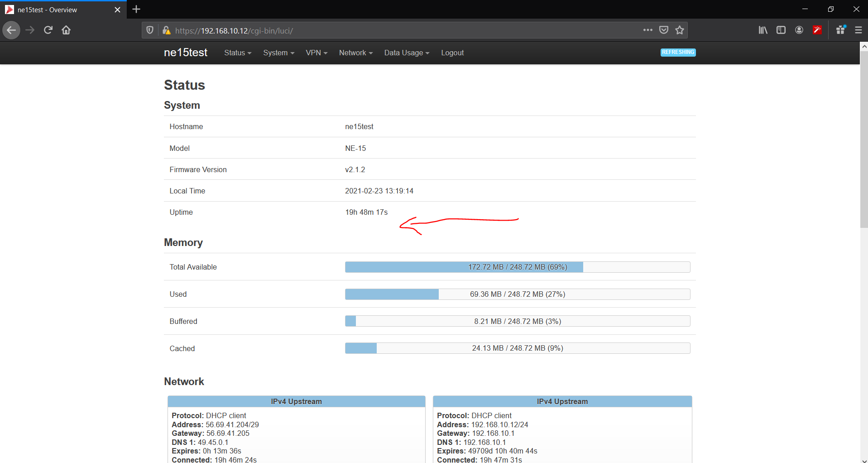Image resolution: width=868 pixels, height=463 pixels.
Task: Expand the Status dropdown menu
Action: tap(238, 53)
